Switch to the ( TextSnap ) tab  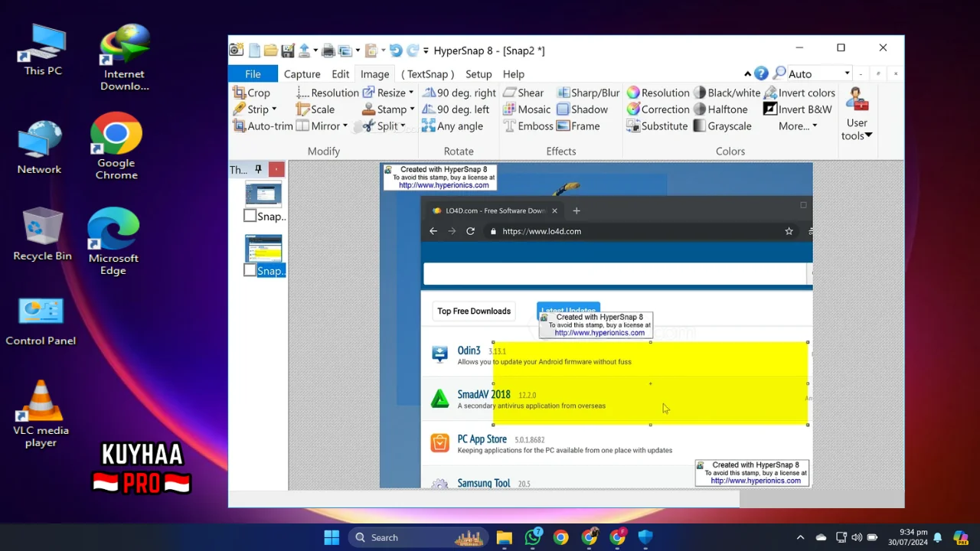click(427, 74)
